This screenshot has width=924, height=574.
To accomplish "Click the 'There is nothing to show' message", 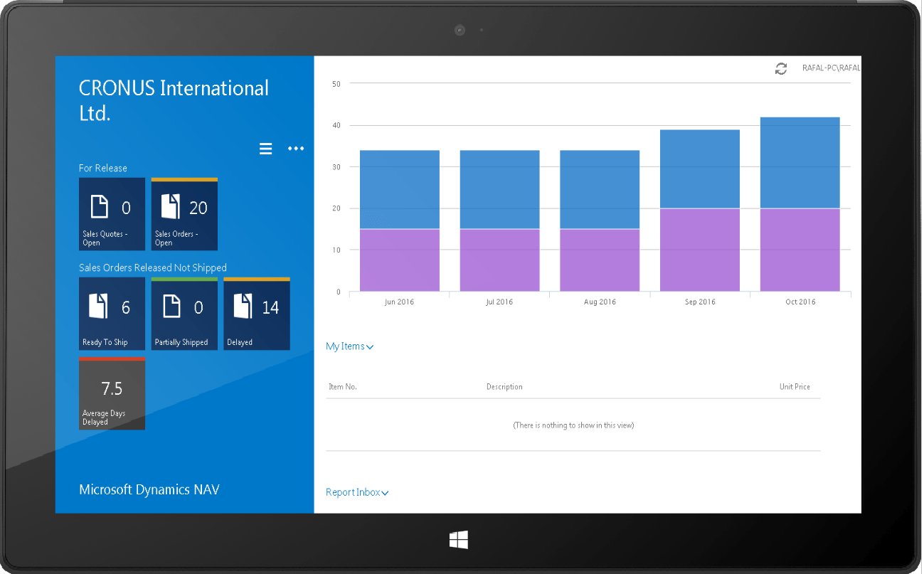I will pos(573,425).
